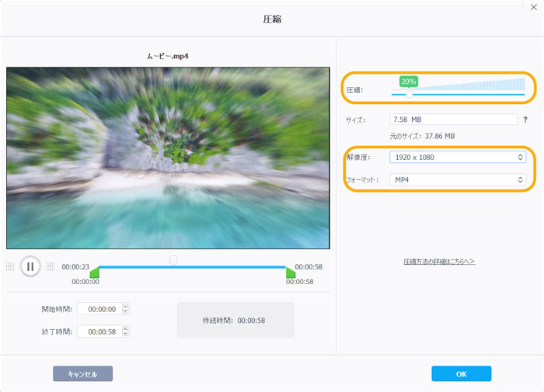Click the green trim end marker
The height and width of the screenshot is (392, 544).
pos(291,272)
